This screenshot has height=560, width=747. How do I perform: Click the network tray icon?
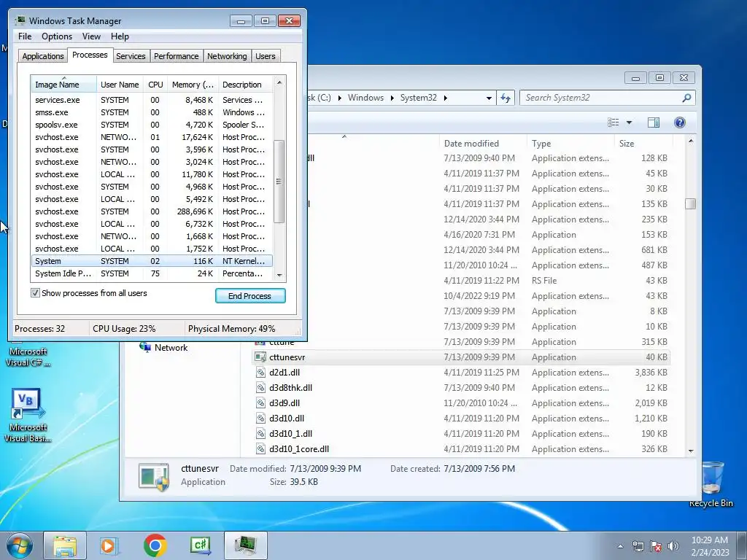pyautogui.click(x=638, y=546)
